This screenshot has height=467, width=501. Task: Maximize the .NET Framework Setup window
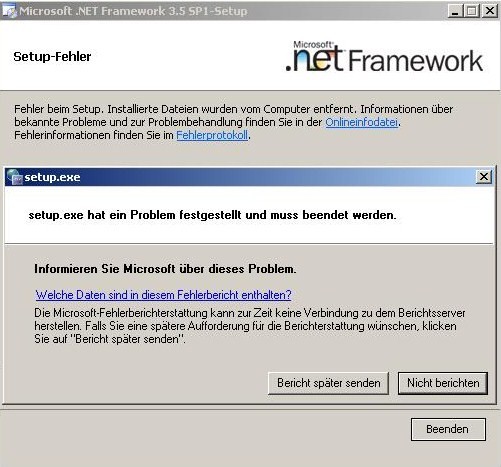pyautogui.click(x=472, y=11)
